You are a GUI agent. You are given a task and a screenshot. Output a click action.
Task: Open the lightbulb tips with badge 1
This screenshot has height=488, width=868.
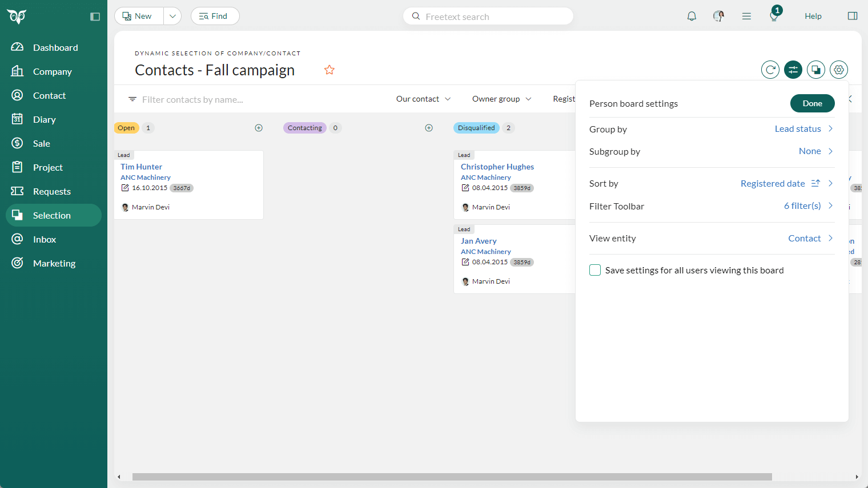click(x=773, y=17)
